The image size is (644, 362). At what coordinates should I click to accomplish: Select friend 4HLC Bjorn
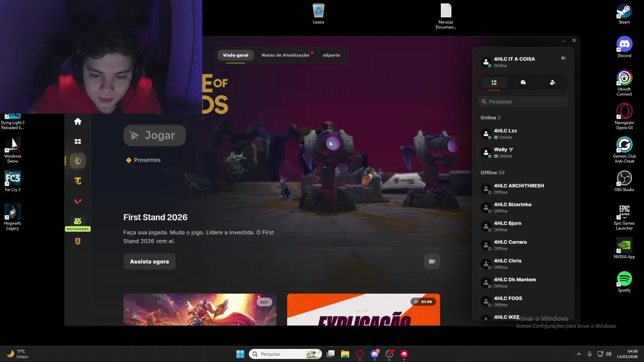[x=523, y=226]
